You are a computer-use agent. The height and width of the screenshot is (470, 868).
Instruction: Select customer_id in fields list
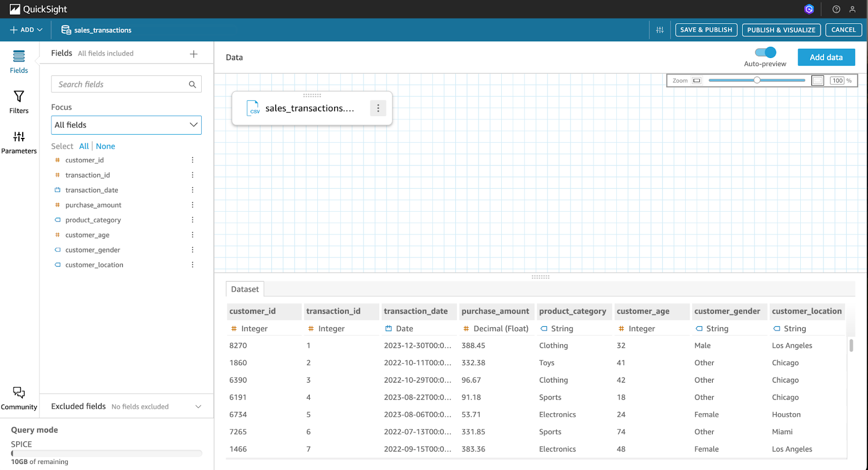coord(85,160)
